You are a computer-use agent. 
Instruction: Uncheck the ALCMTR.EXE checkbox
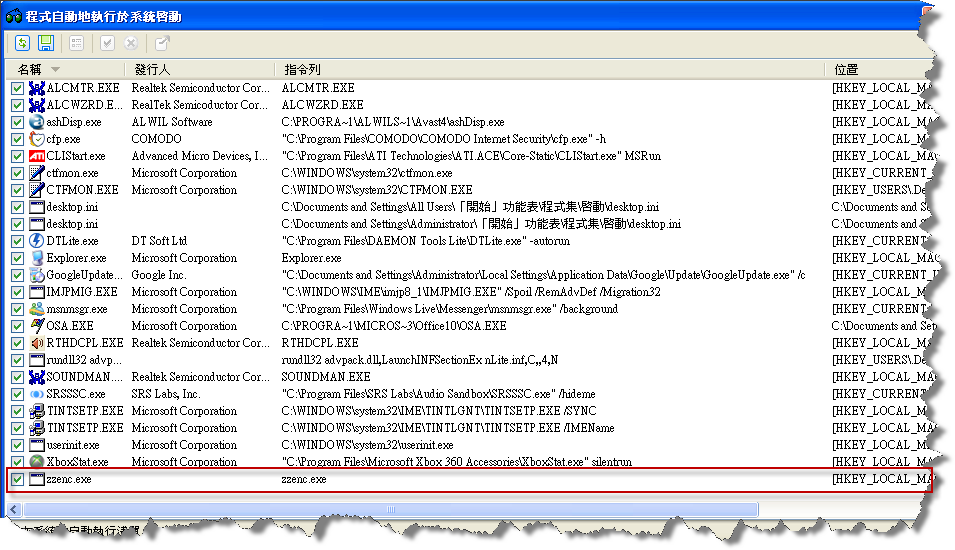[x=17, y=88]
